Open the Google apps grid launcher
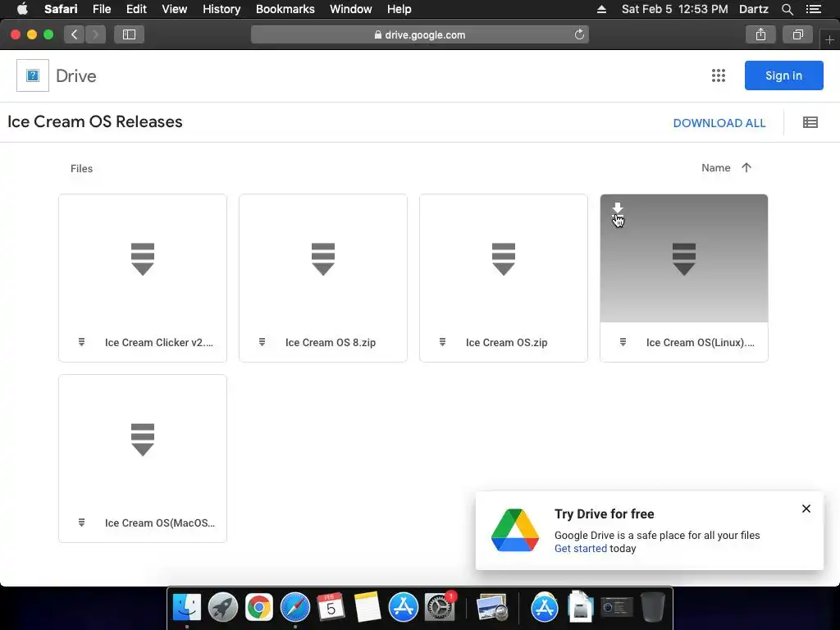 coord(719,75)
